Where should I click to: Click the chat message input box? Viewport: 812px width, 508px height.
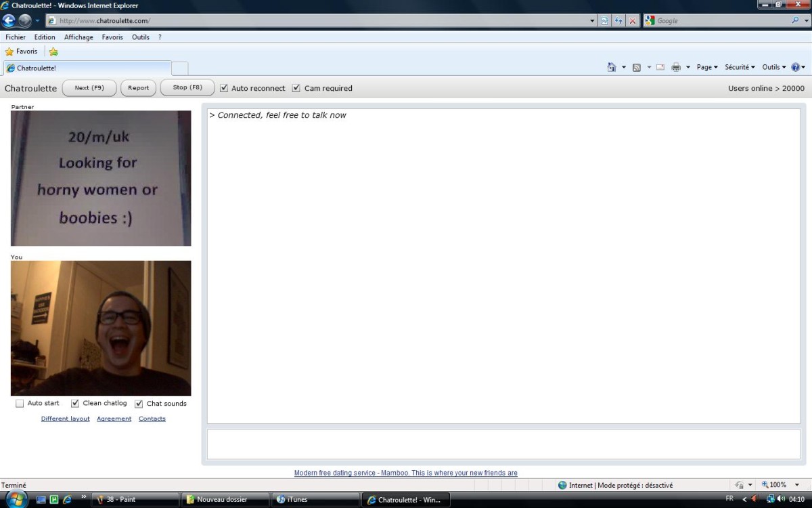(x=503, y=444)
